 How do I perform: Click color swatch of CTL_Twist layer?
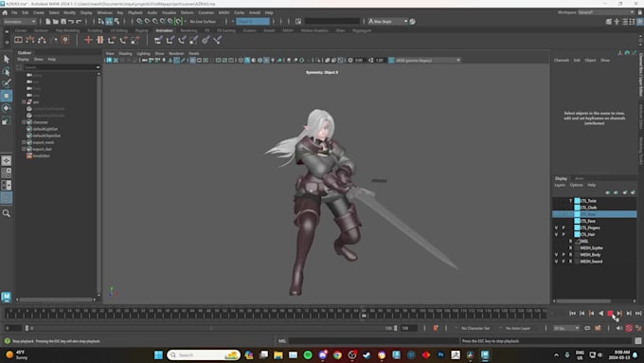[x=577, y=201]
